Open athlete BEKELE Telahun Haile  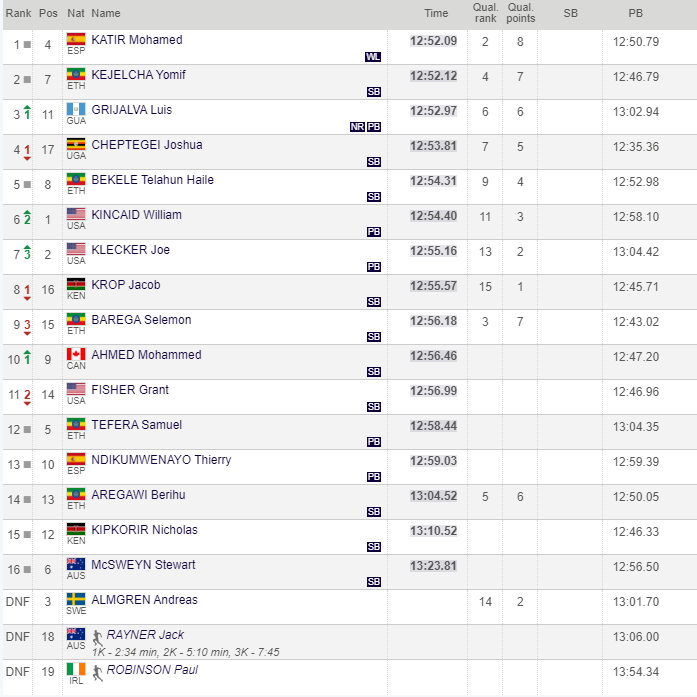click(x=152, y=180)
